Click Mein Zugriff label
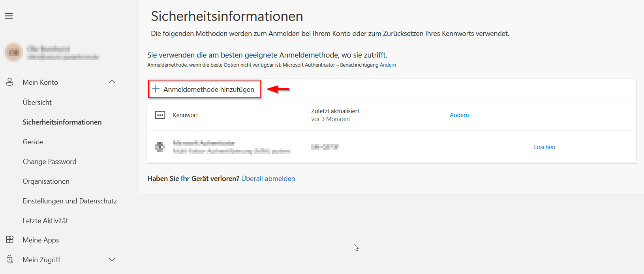The height and width of the screenshot is (274, 644). pyautogui.click(x=41, y=260)
